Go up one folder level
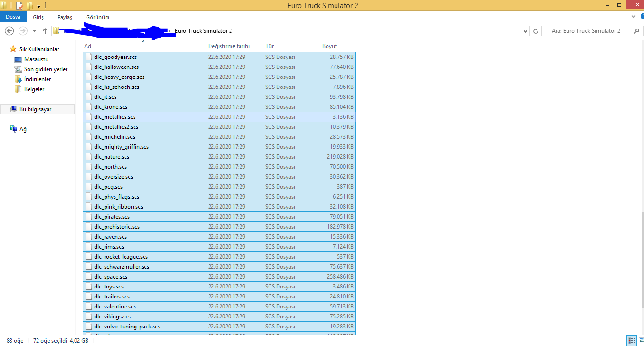Image resolution: width=644 pixels, height=346 pixels. click(45, 31)
